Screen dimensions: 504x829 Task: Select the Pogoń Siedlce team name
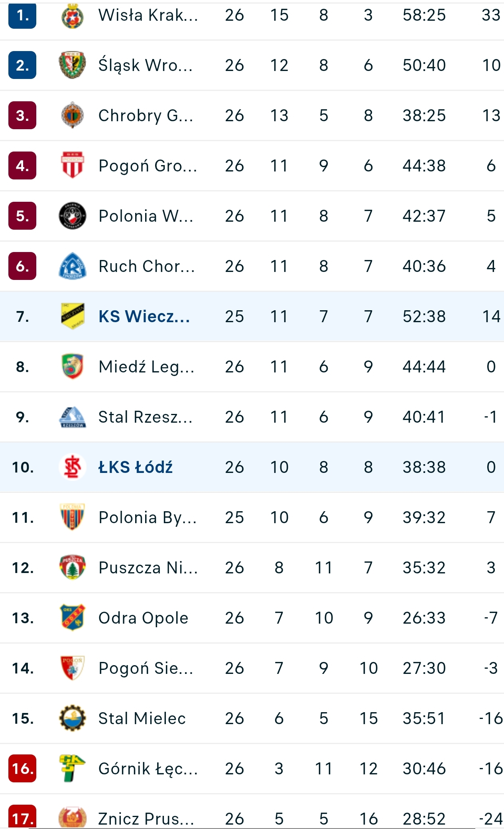point(146,668)
